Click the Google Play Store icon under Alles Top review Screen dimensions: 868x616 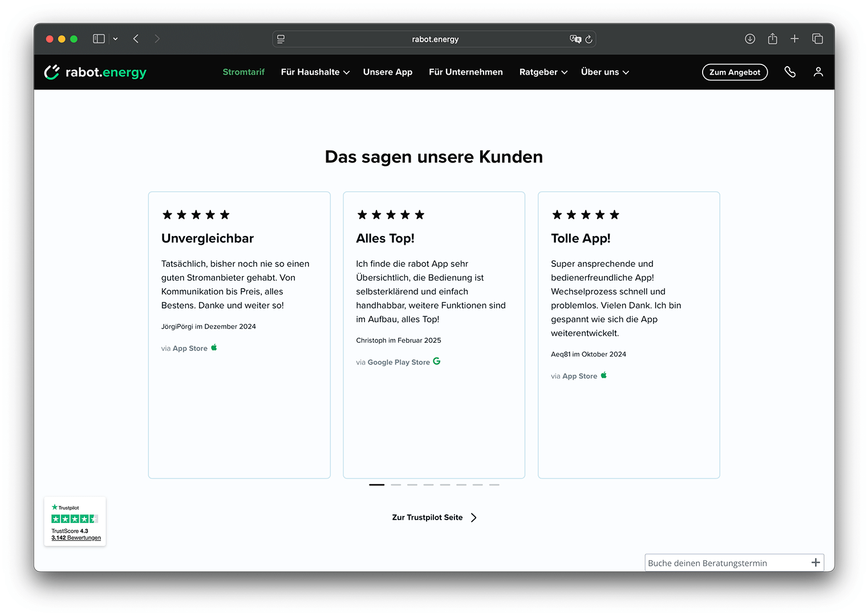coord(436,361)
